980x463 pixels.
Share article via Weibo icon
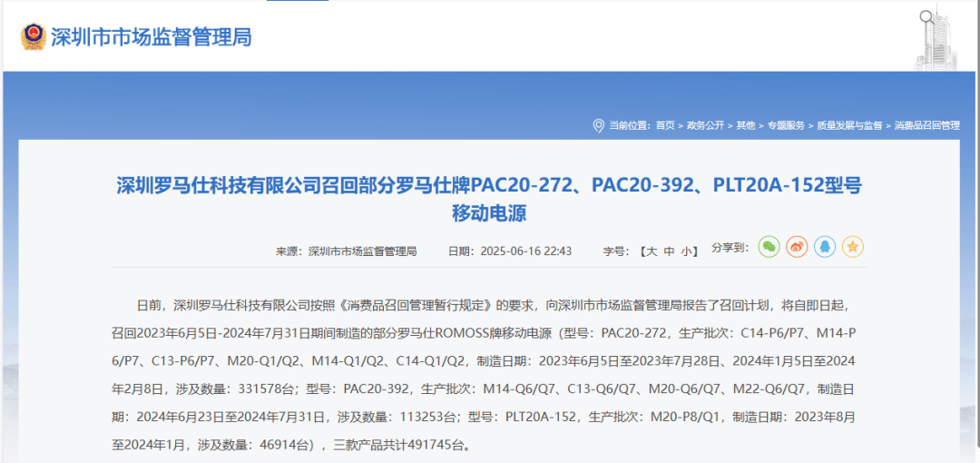(x=797, y=247)
